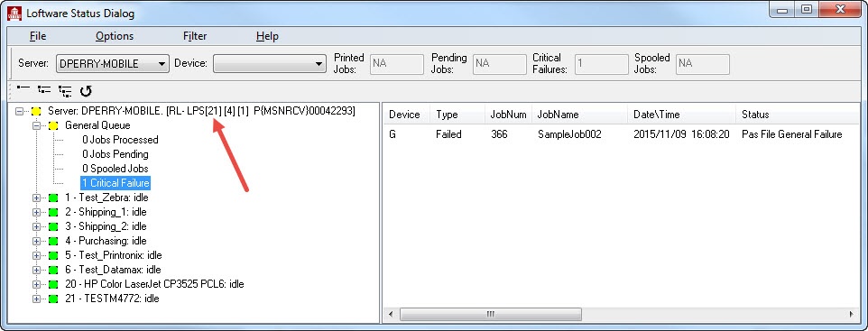Click green status icon for HP Color LaserJet
This screenshot has width=868, height=331.
53,284
